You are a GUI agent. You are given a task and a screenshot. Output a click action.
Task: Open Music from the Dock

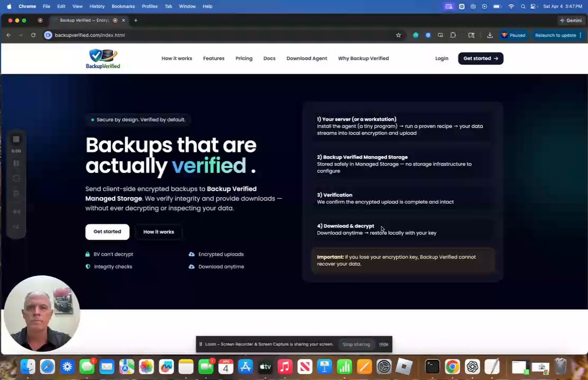[285, 366]
